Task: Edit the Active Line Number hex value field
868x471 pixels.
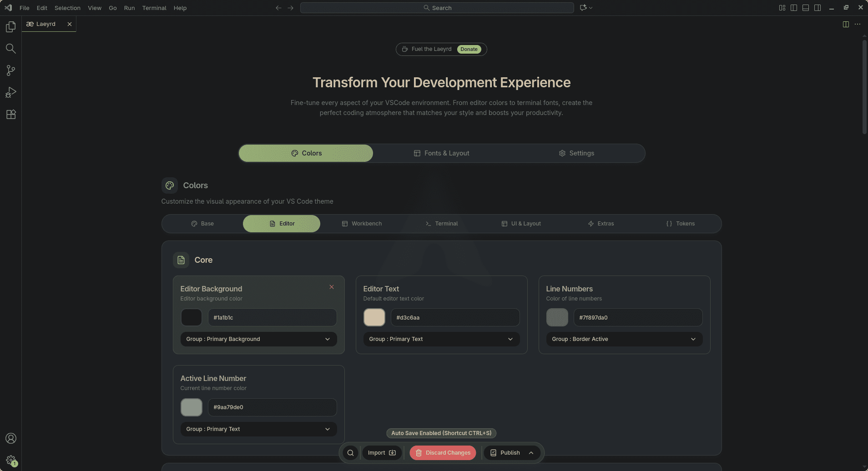Action: tap(272, 407)
